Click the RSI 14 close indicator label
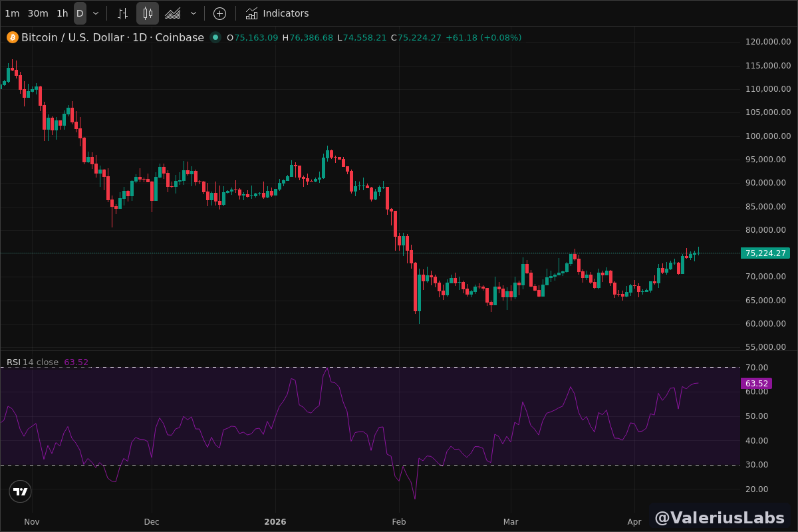 point(33,362)
